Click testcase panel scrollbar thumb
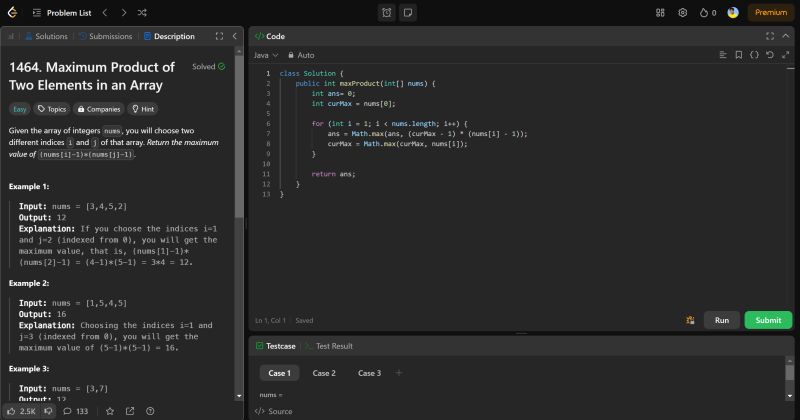The width and height of the screenshot is (800, 420). (789, 373)
